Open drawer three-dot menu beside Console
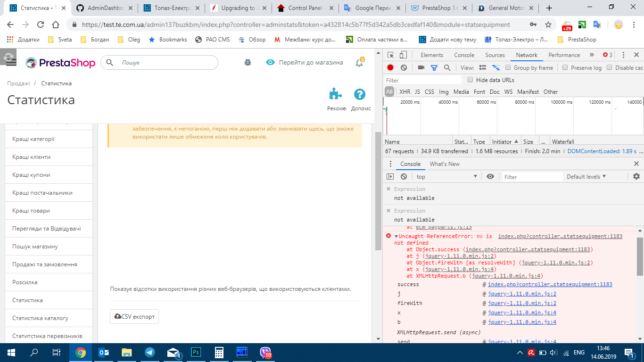The width and height of the screenshot is (644, 362). click(390, 164)
